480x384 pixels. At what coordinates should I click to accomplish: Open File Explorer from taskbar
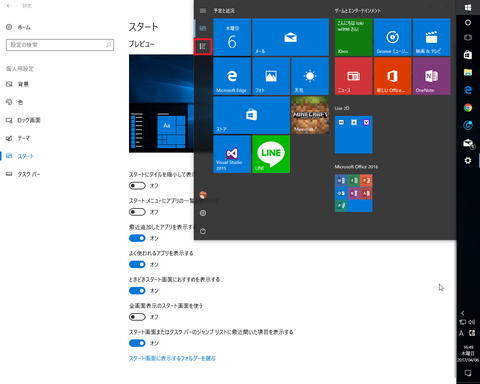tap(468, 72)
